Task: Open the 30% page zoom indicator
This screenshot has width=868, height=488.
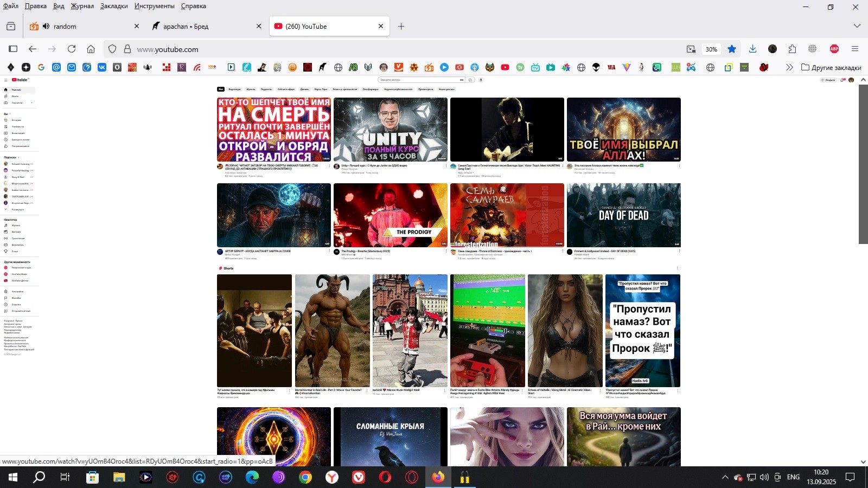Action: pyautogui.click(x=711, y=49)
